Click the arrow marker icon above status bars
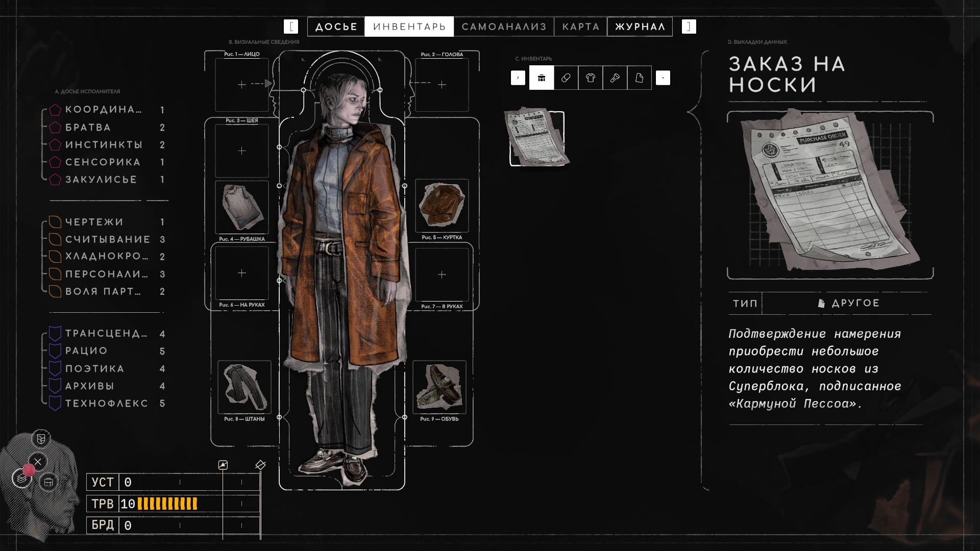Viewport: 980px width, 551px height. click(x=223, y=465)
